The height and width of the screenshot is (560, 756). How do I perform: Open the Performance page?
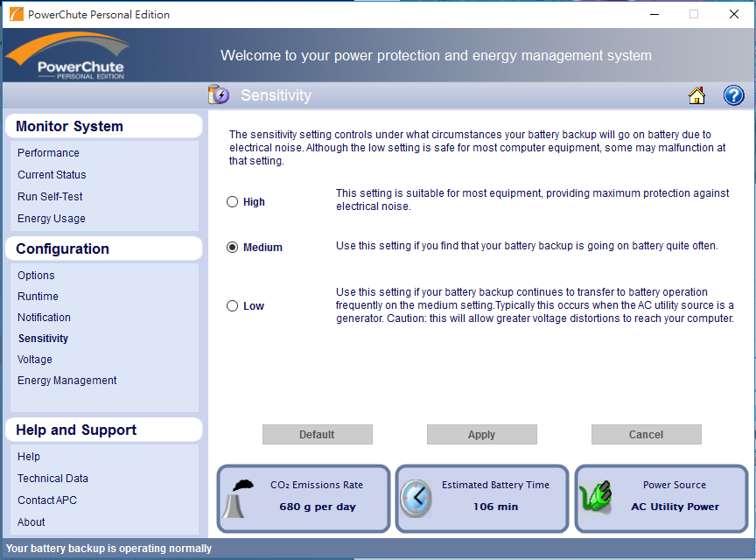pyautogui.click(x=48, y=153)
